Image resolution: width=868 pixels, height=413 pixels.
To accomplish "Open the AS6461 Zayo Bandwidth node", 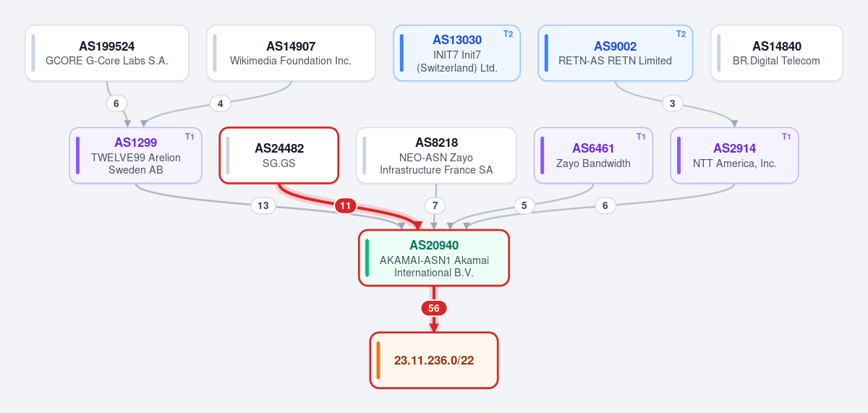I will point(593,156).
